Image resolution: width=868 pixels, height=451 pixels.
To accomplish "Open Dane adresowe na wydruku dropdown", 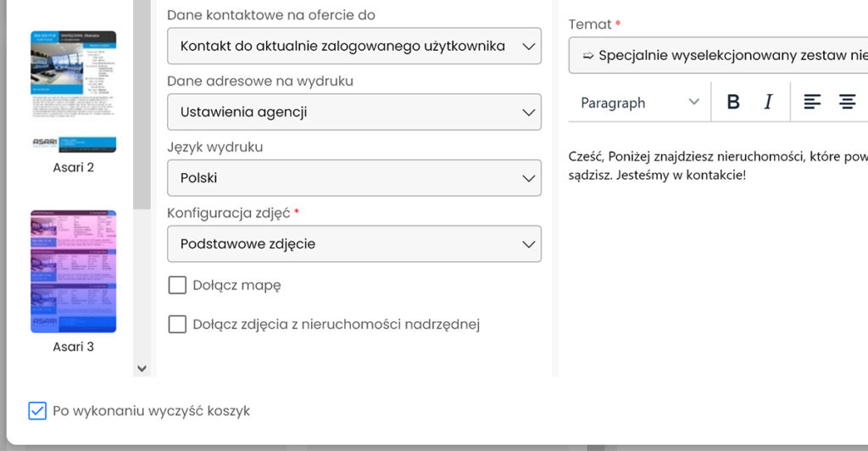I will [354, 112].
